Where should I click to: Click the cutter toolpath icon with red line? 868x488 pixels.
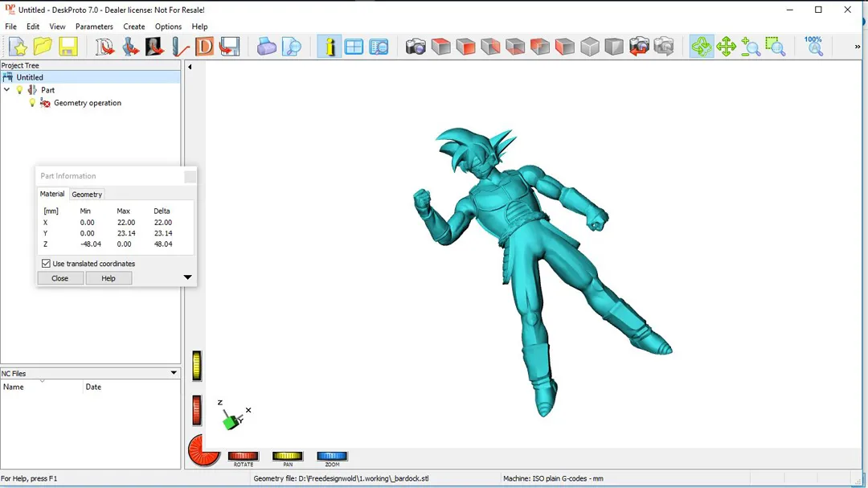click(x=180, y=47)
